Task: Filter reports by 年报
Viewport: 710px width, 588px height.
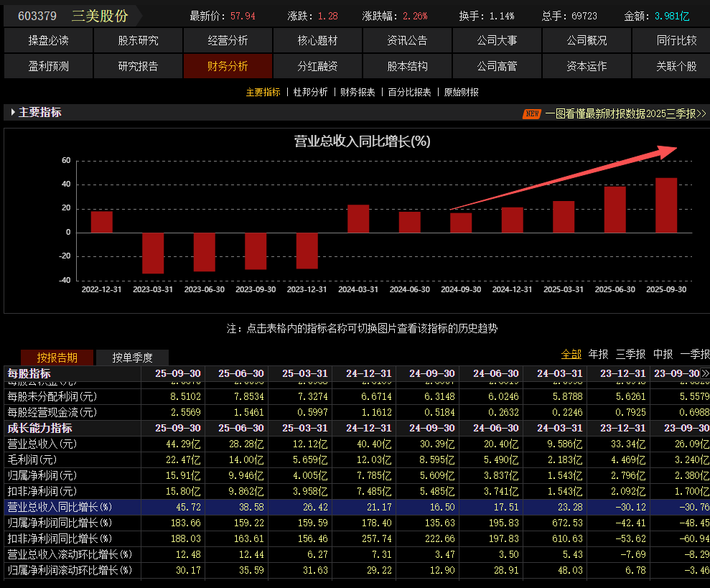Action: tap(598, 354)
